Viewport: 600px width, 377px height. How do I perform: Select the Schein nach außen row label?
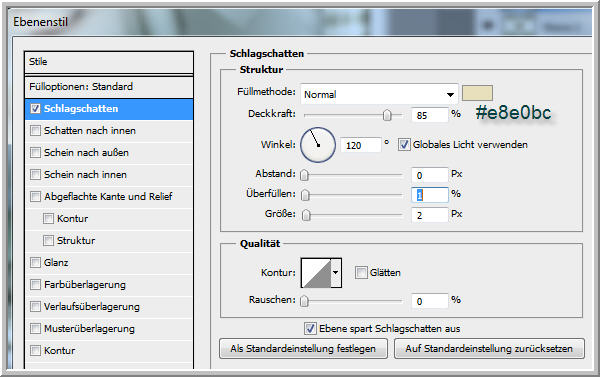(x=86, y=152)
